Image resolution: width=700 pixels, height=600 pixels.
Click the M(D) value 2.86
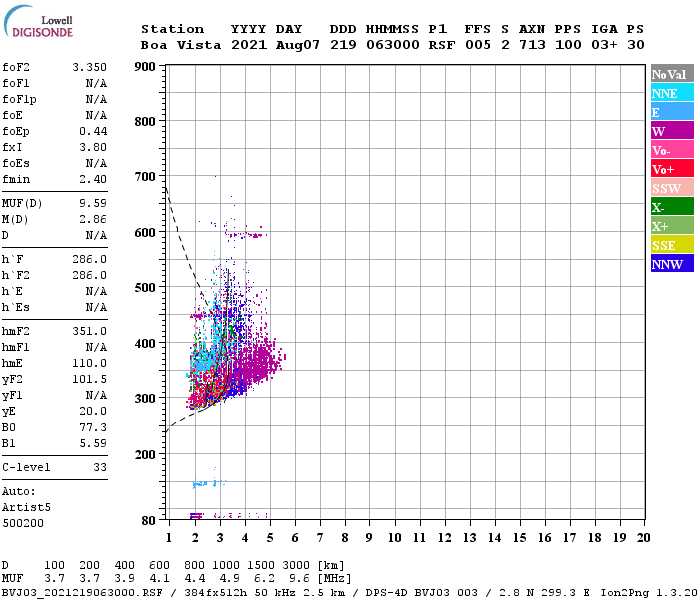coord(93,220)
